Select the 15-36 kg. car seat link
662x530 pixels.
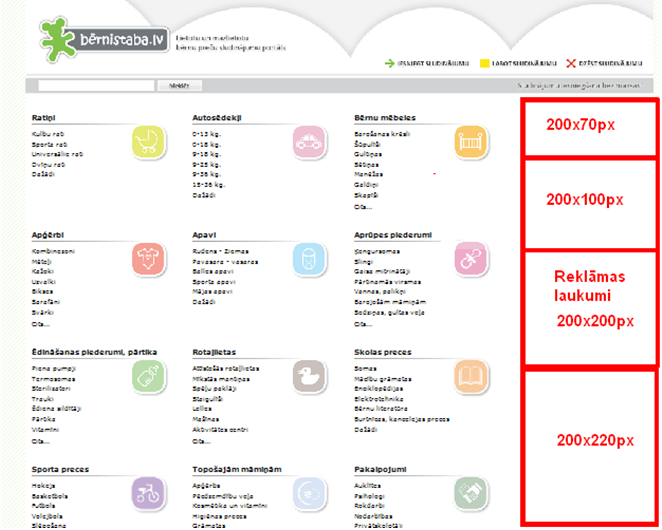point(209,185)
